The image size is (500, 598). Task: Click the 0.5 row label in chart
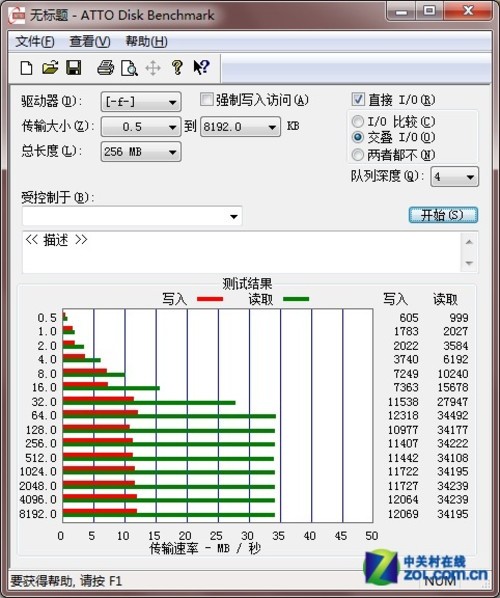click(47, 318)
